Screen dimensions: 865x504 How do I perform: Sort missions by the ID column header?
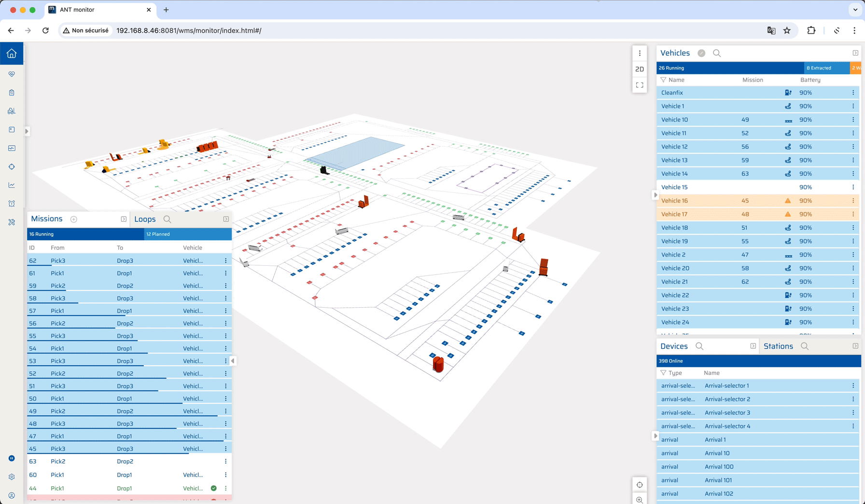pos(32,248)
